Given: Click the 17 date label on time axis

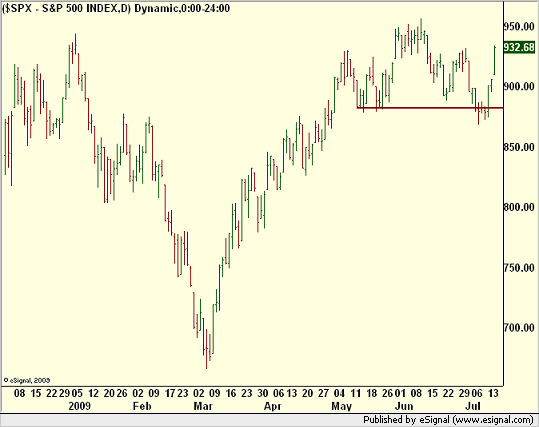Looking at the screenshot, I should (x=170, y=393).
